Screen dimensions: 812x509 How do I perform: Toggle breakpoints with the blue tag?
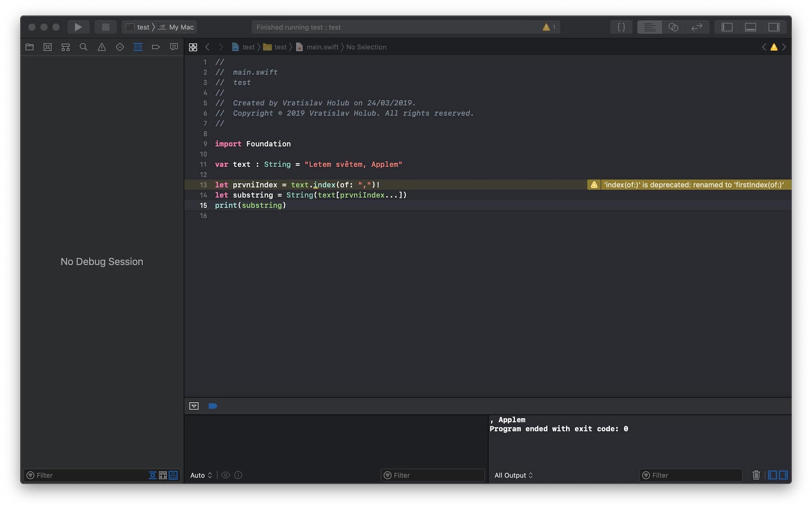pos(213,406)
